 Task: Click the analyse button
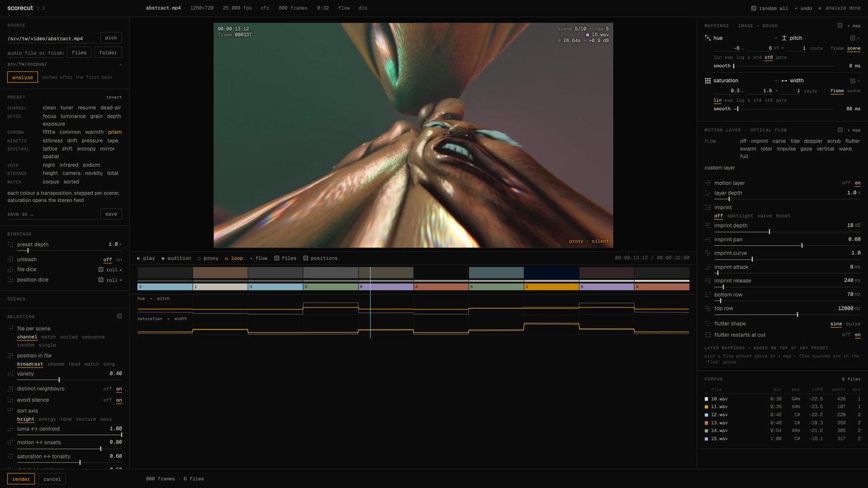pyautogui.click(x=22, y=77)
